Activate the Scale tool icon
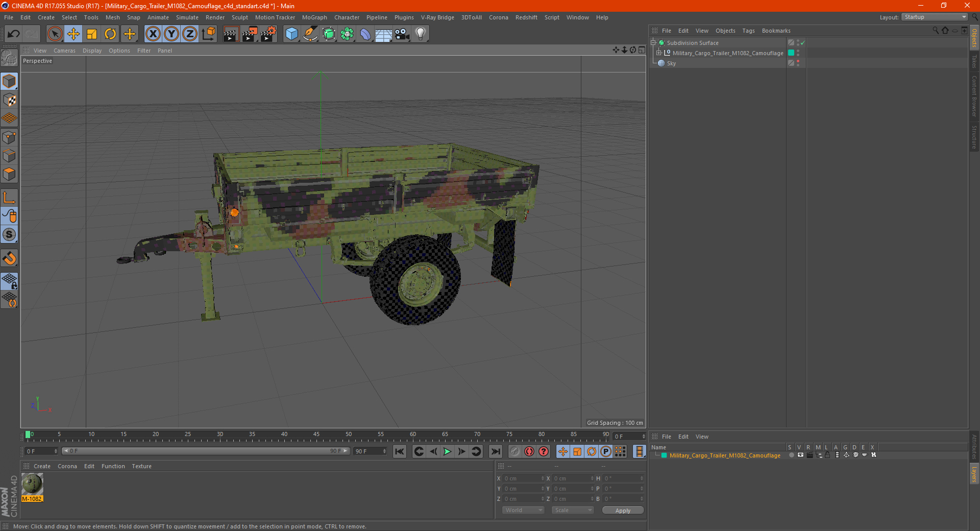The height and width of the screenshot is (531, 980). tap(92, 34)
